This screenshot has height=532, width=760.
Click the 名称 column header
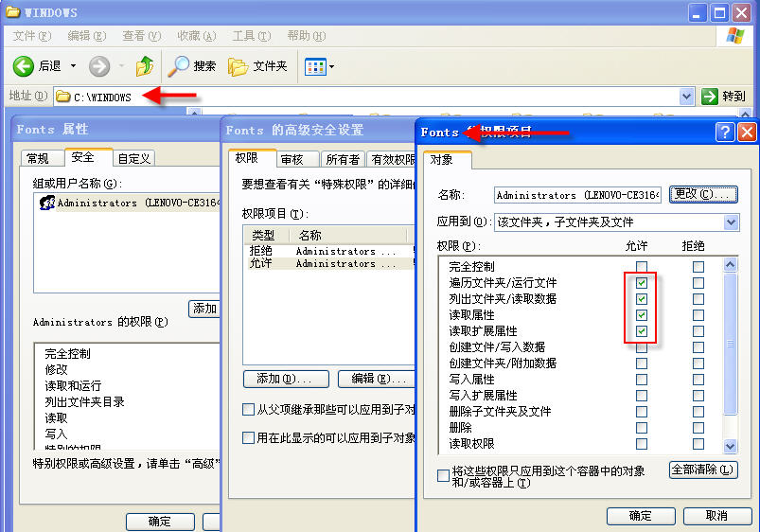click(348, 235)
